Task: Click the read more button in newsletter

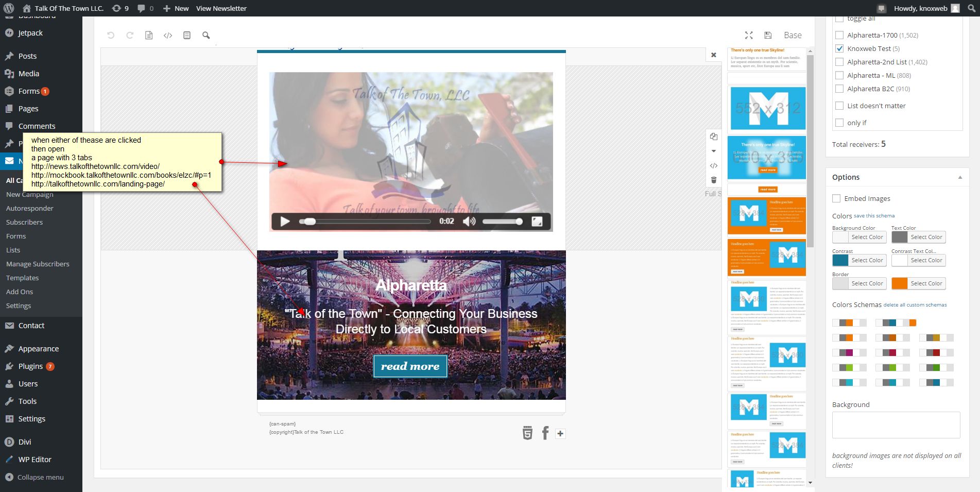Action: (x=410, y=366)
